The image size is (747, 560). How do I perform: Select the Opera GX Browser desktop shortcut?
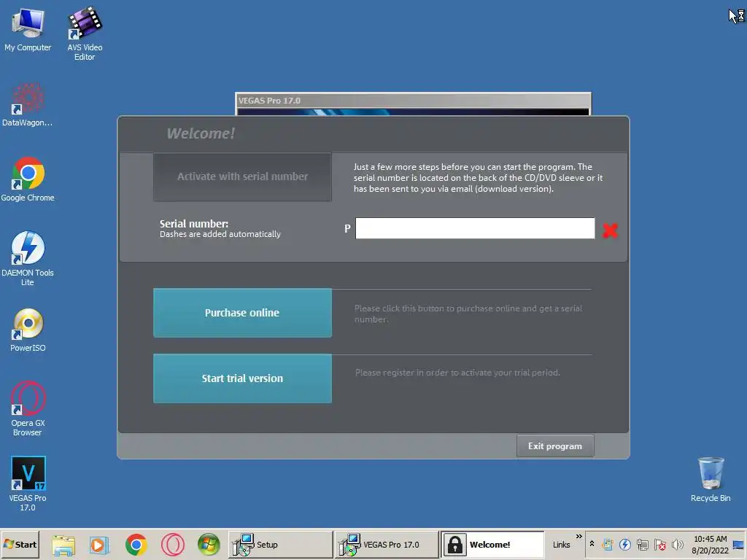(x=28, y=408)
